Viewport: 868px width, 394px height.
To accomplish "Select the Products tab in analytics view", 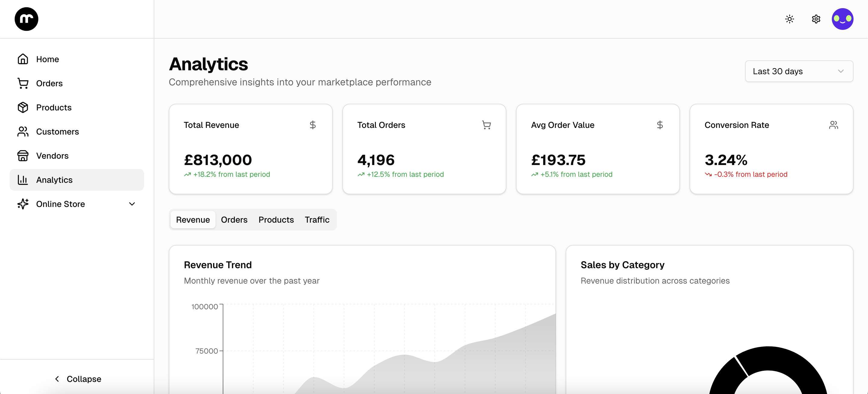I will 276,220.
